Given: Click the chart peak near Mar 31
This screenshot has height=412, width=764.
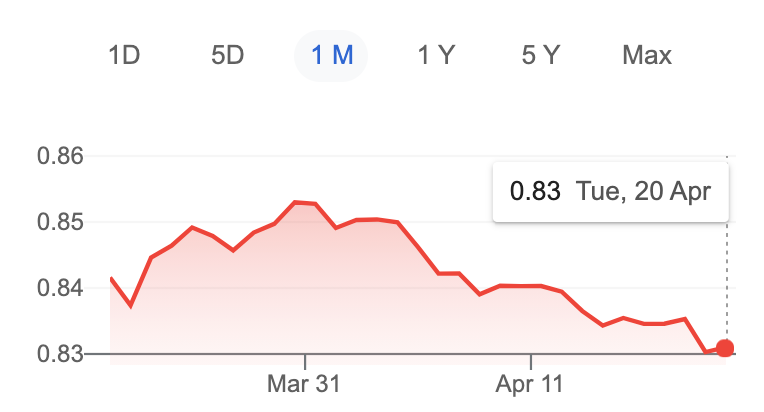Looking at the screenshot, I should tap(295, 202).
